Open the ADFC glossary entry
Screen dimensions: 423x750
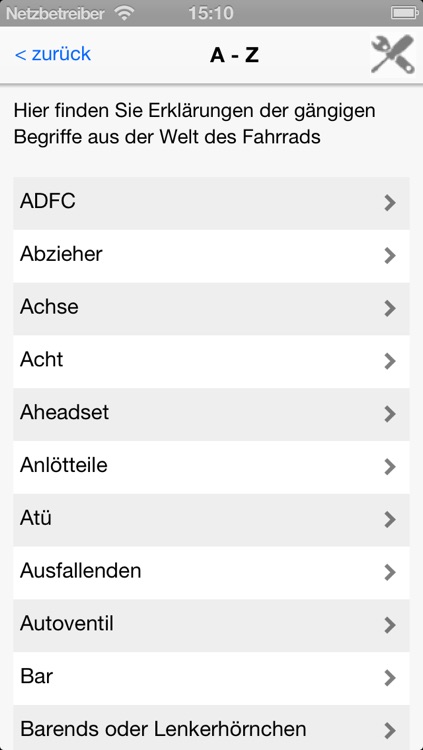point(211,203)
